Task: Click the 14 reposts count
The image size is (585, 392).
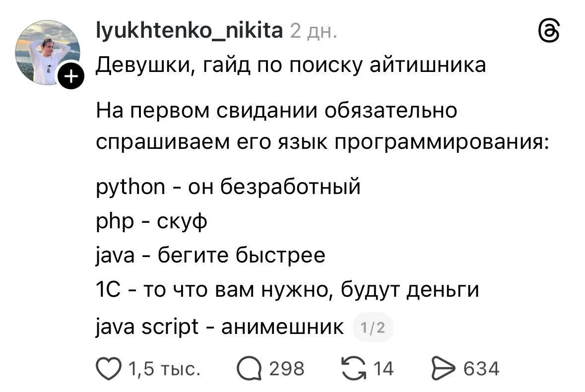Action: click(383, 368)
